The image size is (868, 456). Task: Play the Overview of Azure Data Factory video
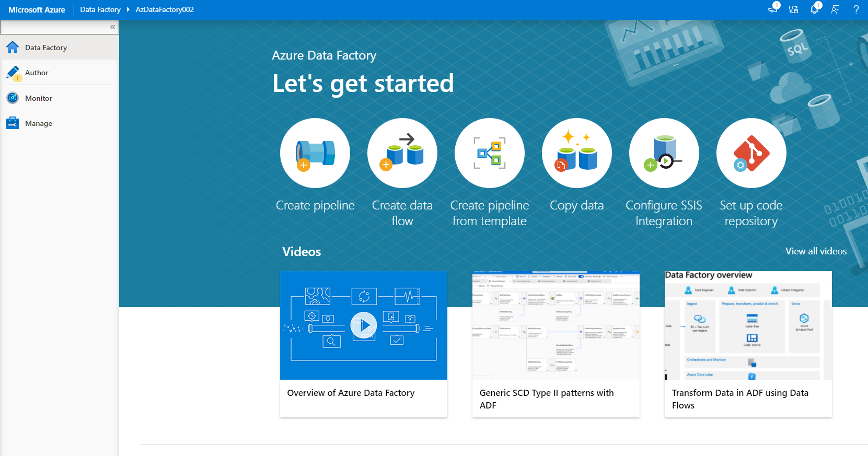(364, 325)
